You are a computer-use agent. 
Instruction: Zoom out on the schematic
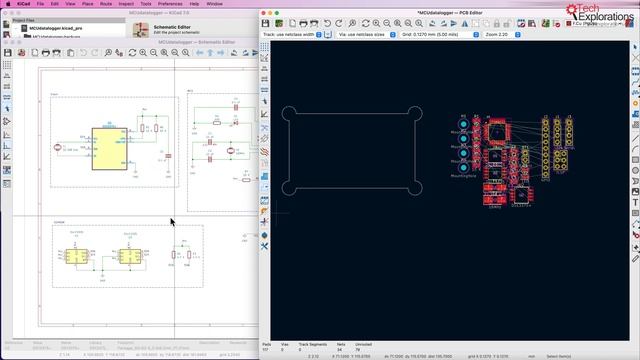point(153,53)
